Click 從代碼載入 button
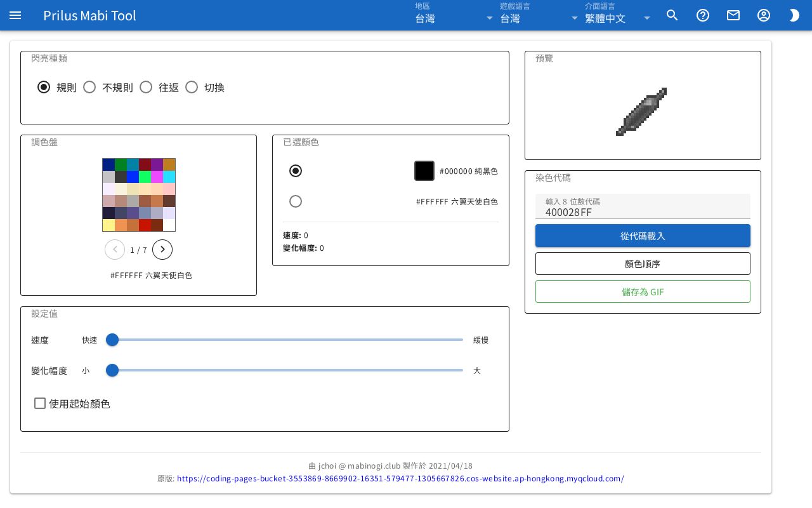The image size is (812, 508). pyautogui.click(x=643, y=236)
